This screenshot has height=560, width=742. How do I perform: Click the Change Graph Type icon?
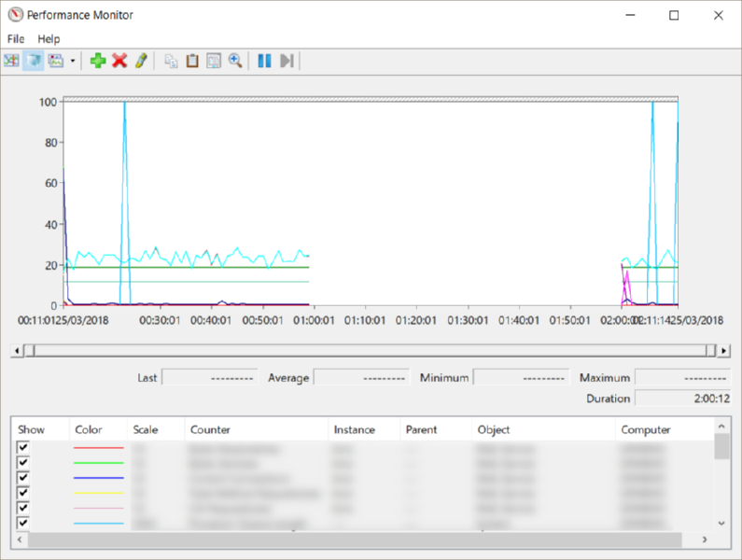pyautogui.click(x=56, y=61)
